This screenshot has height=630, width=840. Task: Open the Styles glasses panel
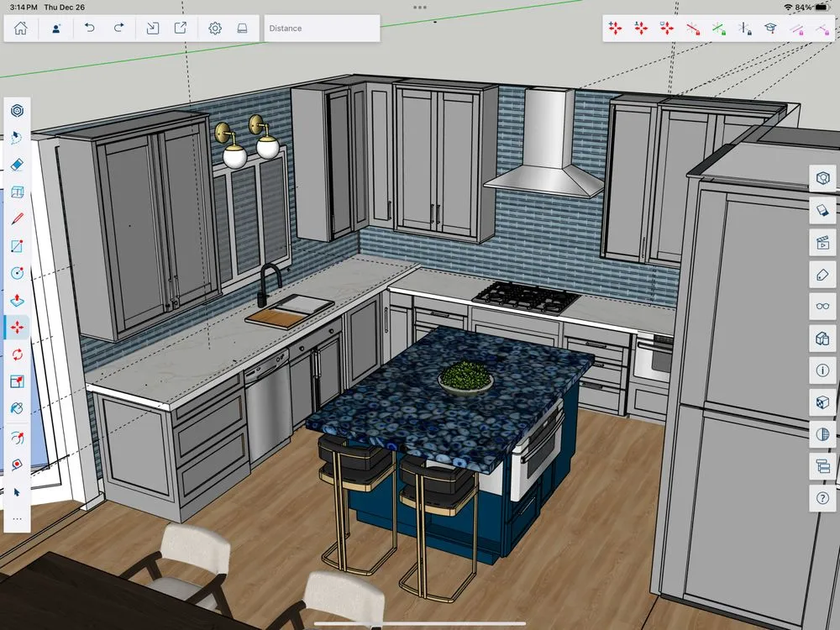[822, 307]
